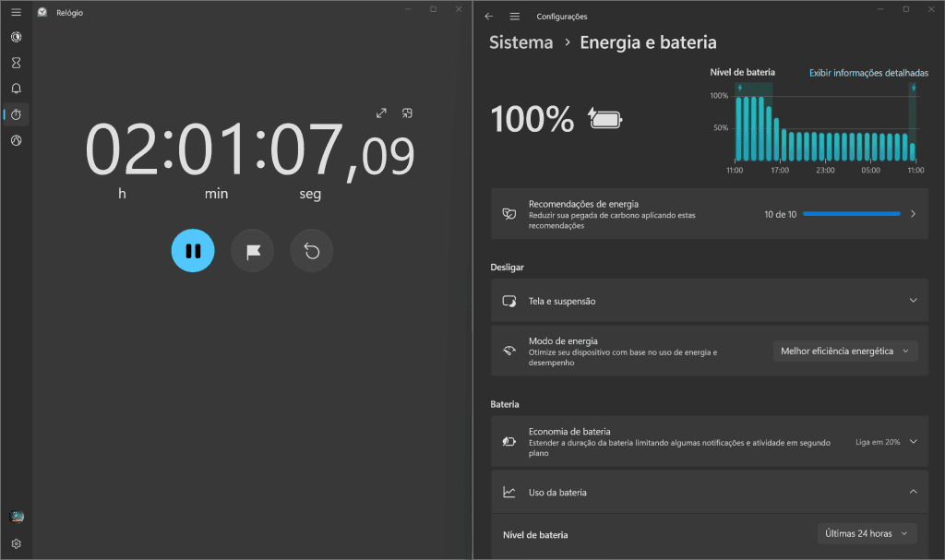This screenshot has height=560, width=945.
Task: Maximize the Configurações window
Action: tap(906, 9)
